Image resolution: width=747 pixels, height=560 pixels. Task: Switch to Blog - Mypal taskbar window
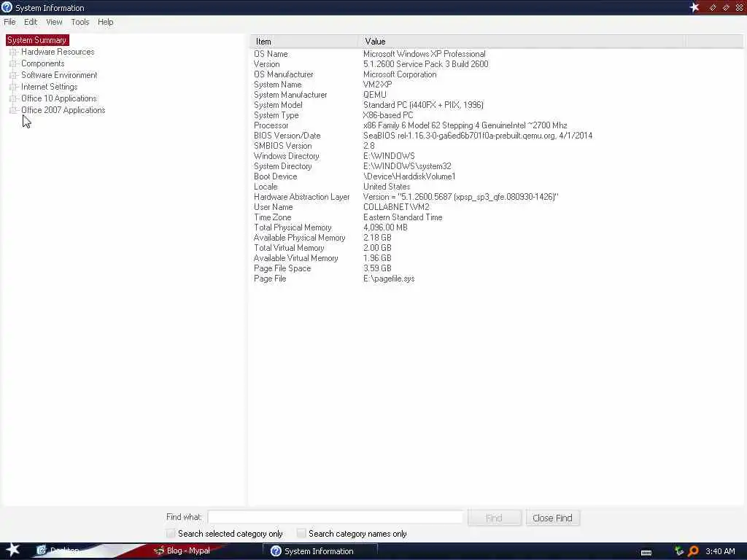click(182, 551)
